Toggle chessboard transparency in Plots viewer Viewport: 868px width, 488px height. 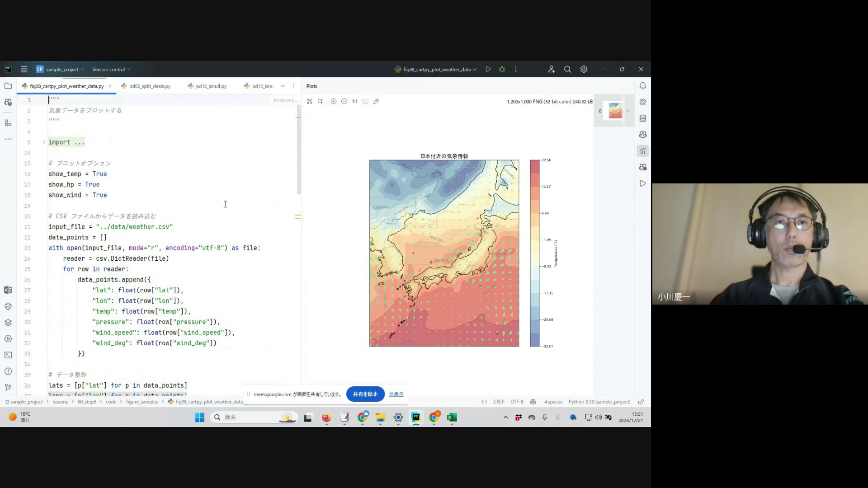[309, 101]
